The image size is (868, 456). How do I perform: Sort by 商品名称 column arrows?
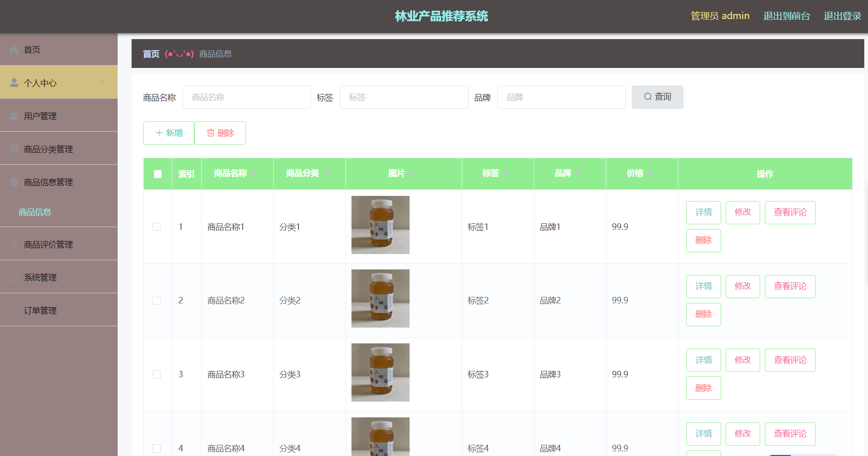coord(254,173)
